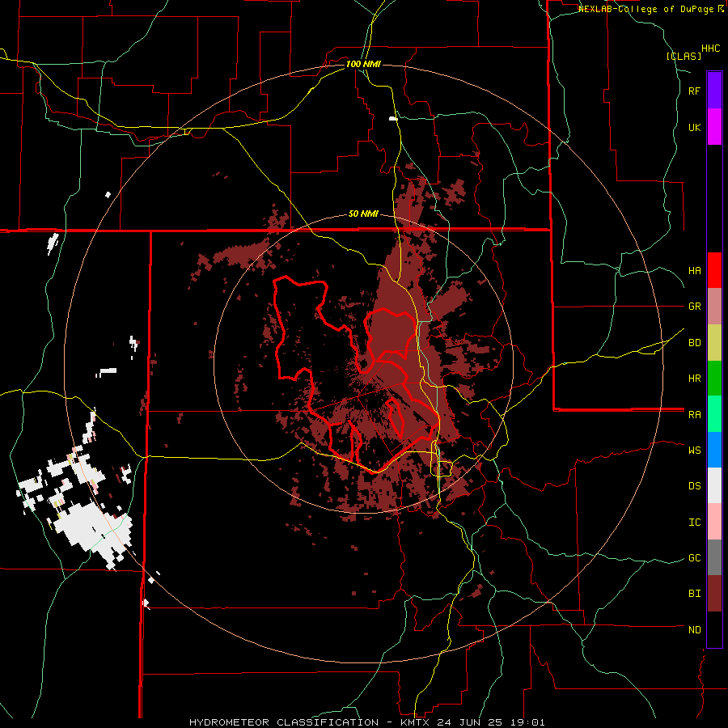Click the NEXLAB-College of DuPage credit text

[645, 9]
